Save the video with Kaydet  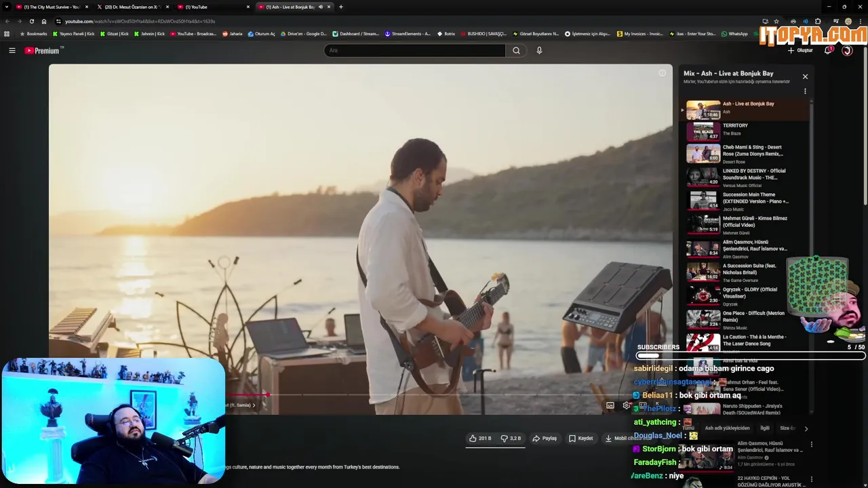point(581,439)
